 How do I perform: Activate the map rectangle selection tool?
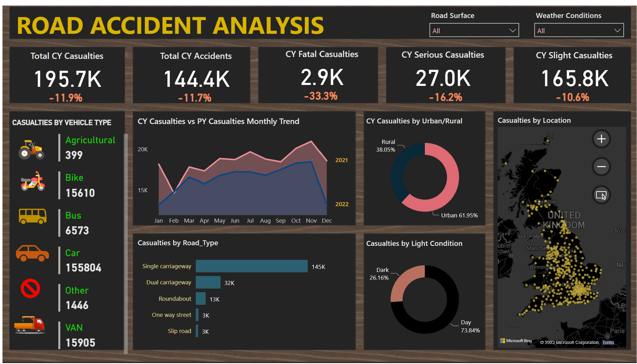601,194
